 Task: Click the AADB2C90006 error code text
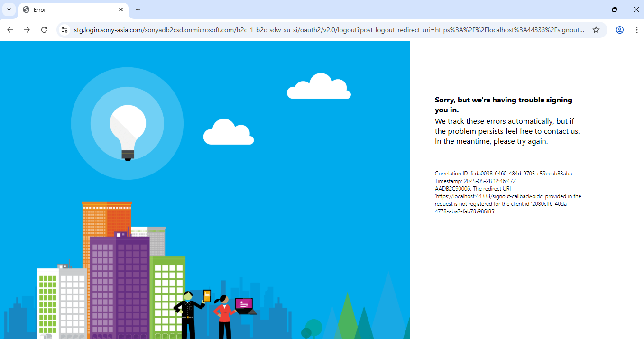[x=453, y=189]
